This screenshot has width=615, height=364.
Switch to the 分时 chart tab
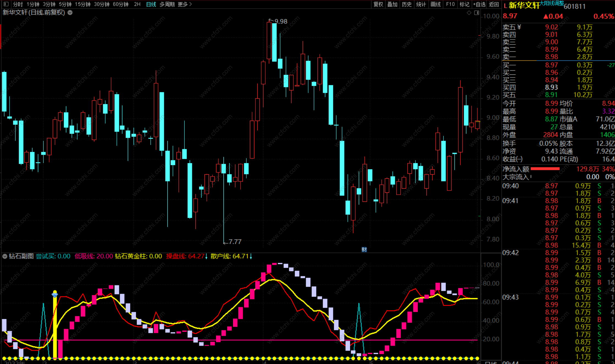[18, 4]
